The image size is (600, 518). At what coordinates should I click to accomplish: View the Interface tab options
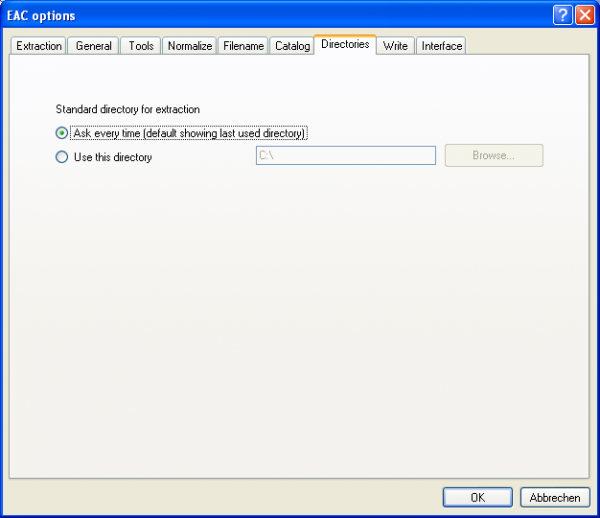click(x=441, y=46)
